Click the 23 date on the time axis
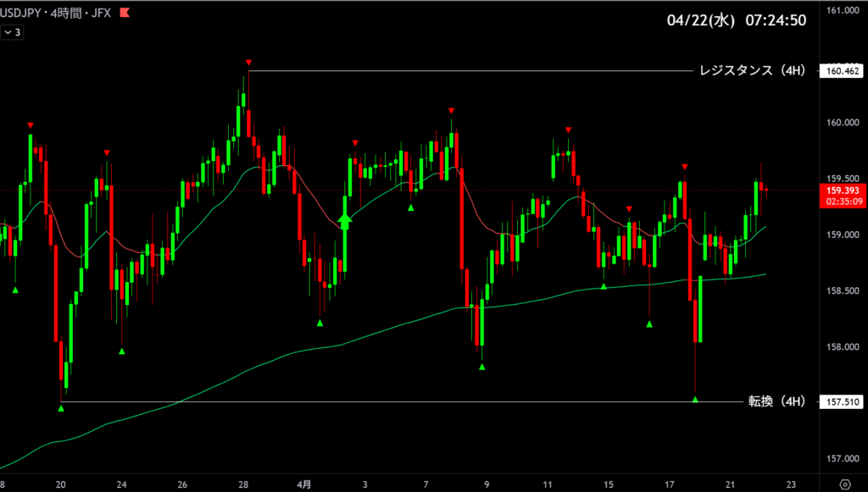Viewport: 868px width, 492px height. (x=790, y=484)
